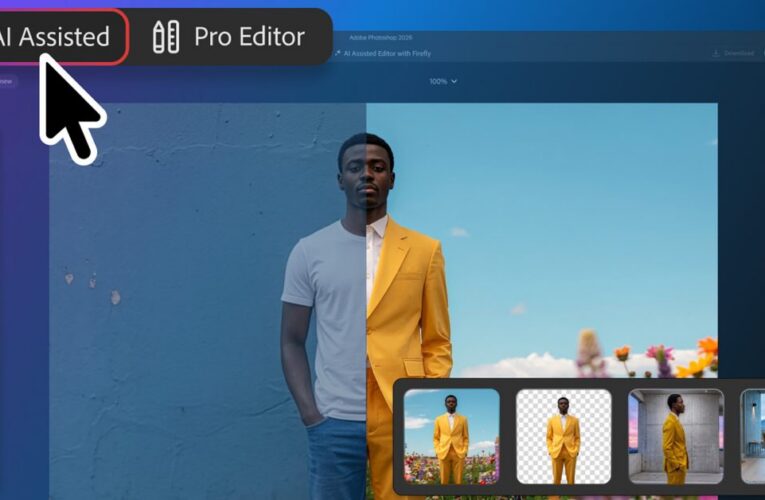This screenshot has height=500, width=765.
Task: Click the AI Assisted Editor with Firefly label
Action: click(387, 53)
